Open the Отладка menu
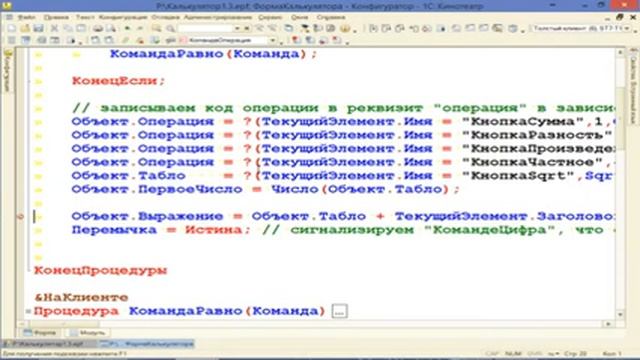Screen dimensions: 640x360 point(165,17)
